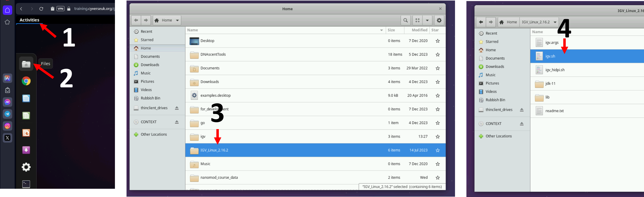
Task: Select the igv.sh file
Action: [550, 56]
